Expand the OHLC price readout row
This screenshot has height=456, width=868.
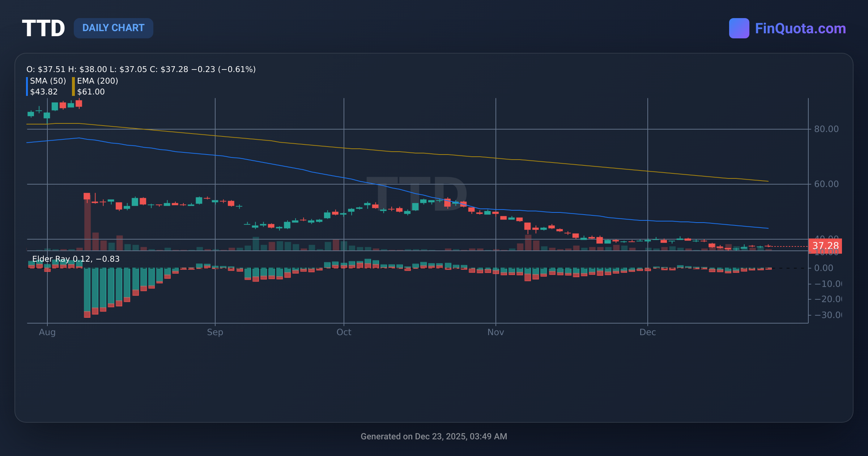point(140,69)
